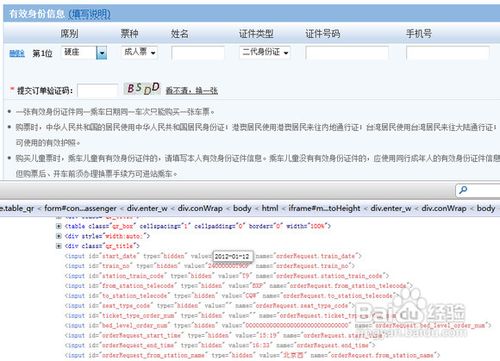The image size is (500, 361).
Task: Click the 提交订单验证码 captcha input field
Action: [98, 90]
